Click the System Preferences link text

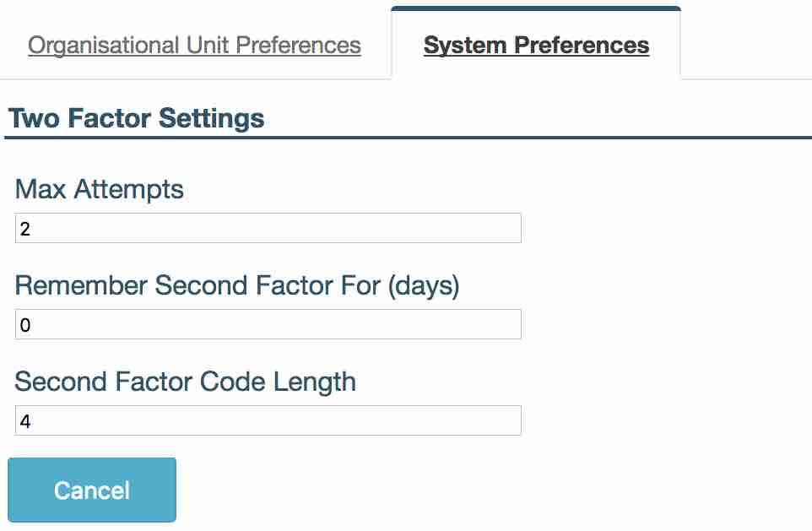click(x=536, y=45)
